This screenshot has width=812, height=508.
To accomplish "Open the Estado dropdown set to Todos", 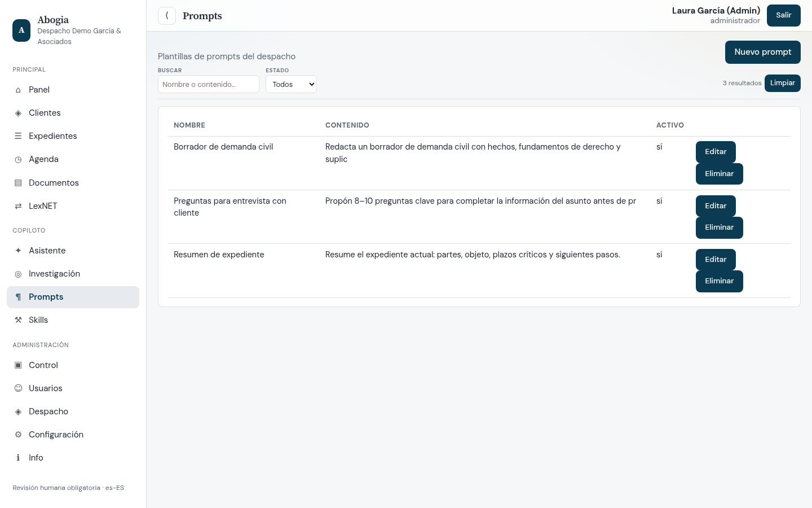I will point(291,84).
